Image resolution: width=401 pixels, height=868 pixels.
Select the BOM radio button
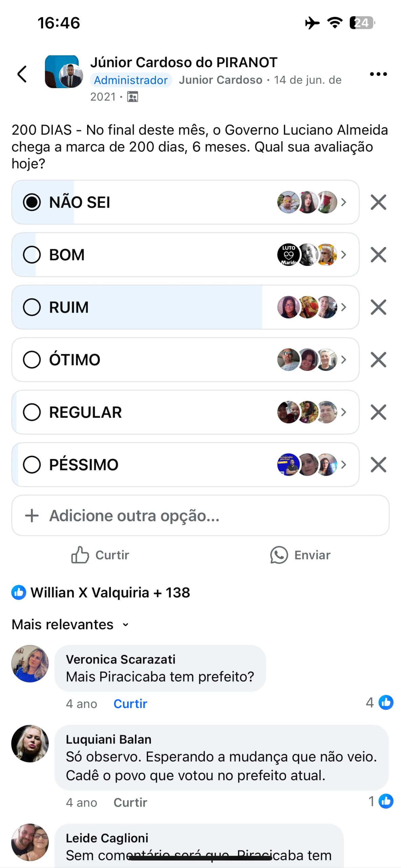(32, 255)
